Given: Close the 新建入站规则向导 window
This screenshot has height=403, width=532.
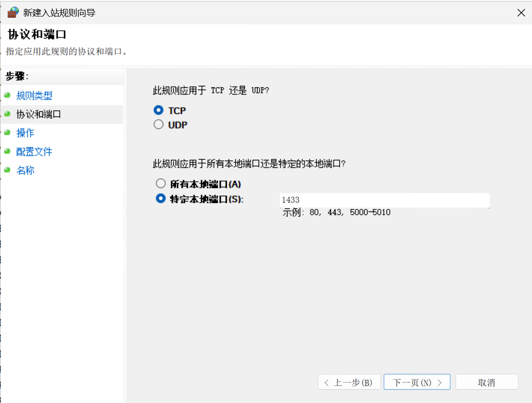Looking at the screenshot, I should (521, 13).
